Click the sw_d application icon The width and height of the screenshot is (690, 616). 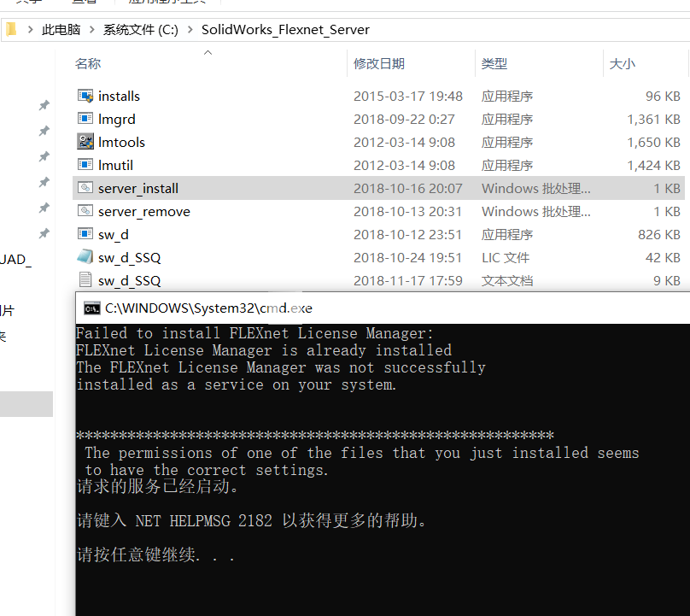[85, 234]
